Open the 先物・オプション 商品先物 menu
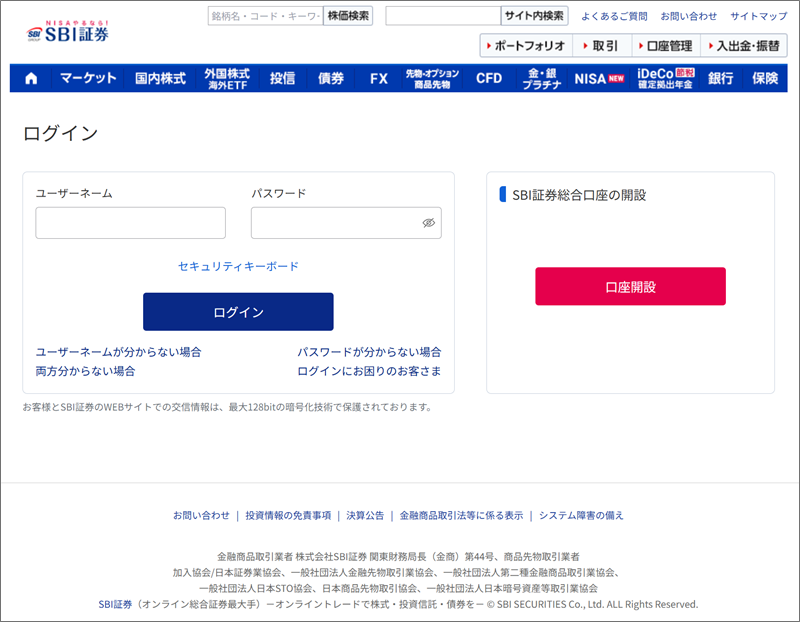Image resolution: width=800 pixels, height=622 pixels. 432,79
